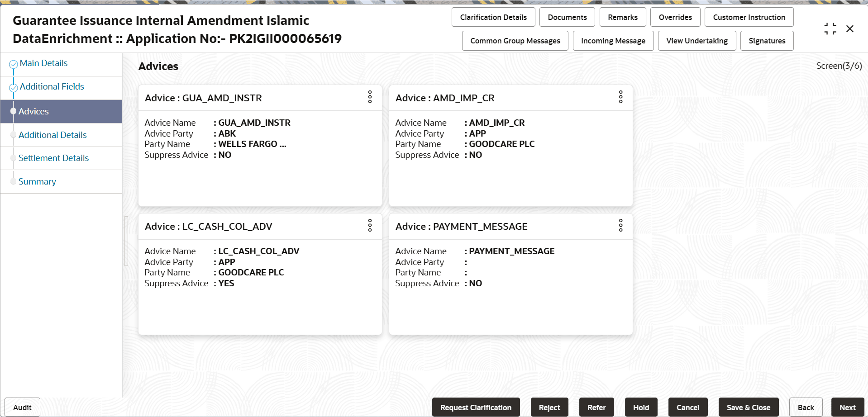The image size is (868, 417).
Task: Select the PAYMENT_MESSAGE advice card title
Action: 461,227
